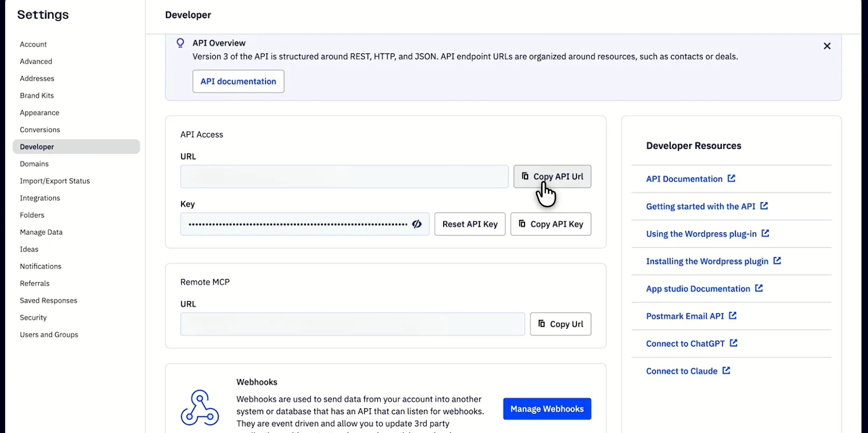Open Manage Webhooks

coord(547,409)
